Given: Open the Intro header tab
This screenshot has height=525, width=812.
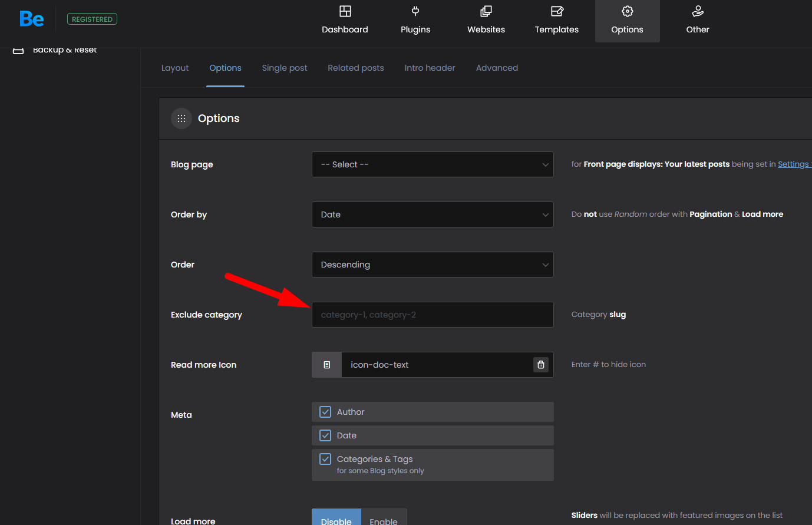Looking at the screenshot, I should 430,68.
